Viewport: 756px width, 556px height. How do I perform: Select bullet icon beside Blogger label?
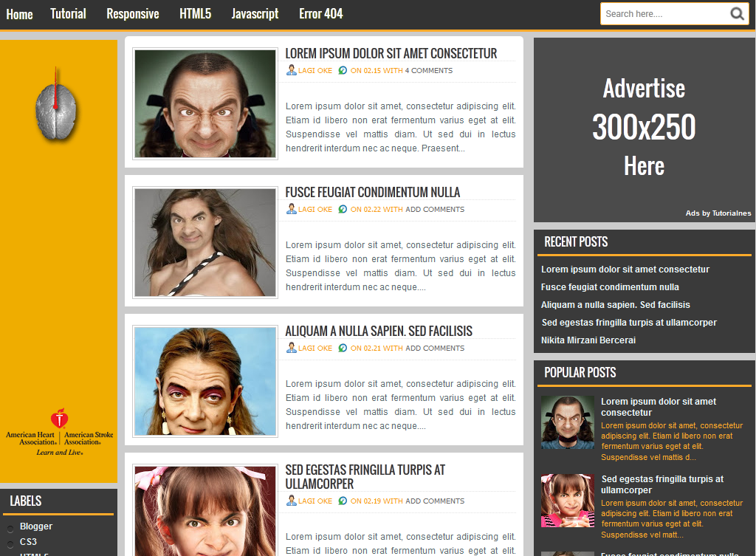click(x=10, y=529)
